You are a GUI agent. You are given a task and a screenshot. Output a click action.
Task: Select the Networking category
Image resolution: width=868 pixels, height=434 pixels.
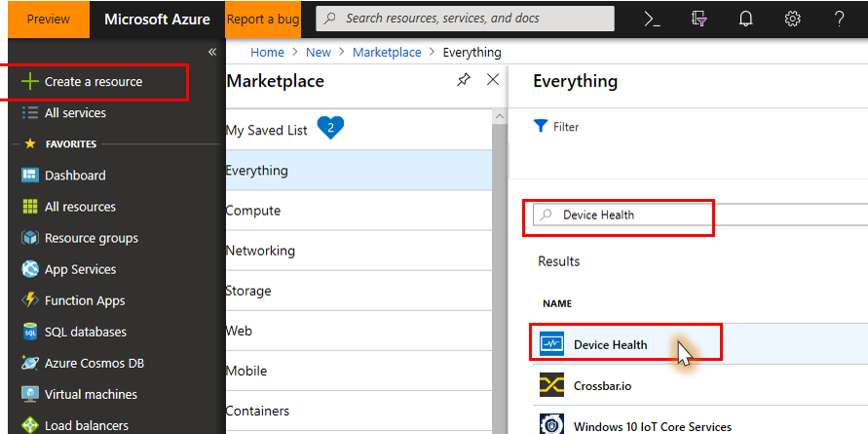260,251
